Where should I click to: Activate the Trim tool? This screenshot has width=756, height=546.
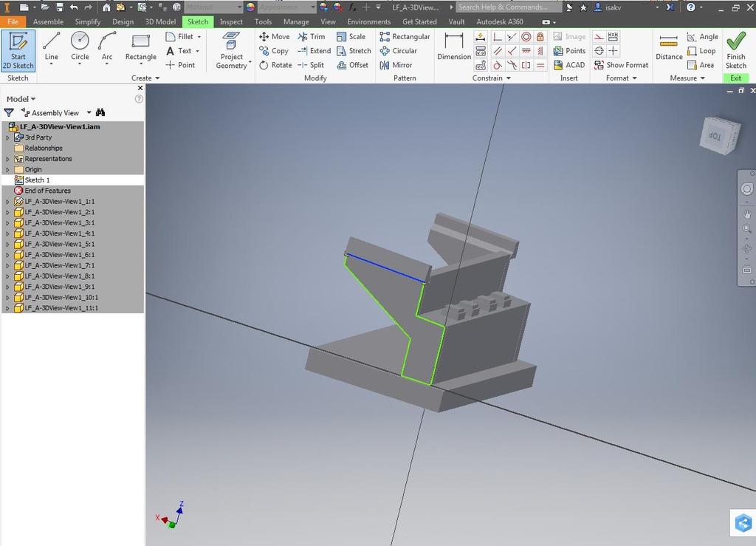pyautogui.click(x=312, y=37)
